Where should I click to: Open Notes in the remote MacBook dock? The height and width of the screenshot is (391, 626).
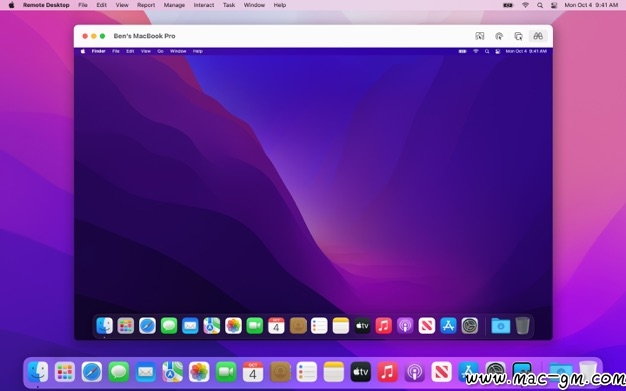pos(341,326)
